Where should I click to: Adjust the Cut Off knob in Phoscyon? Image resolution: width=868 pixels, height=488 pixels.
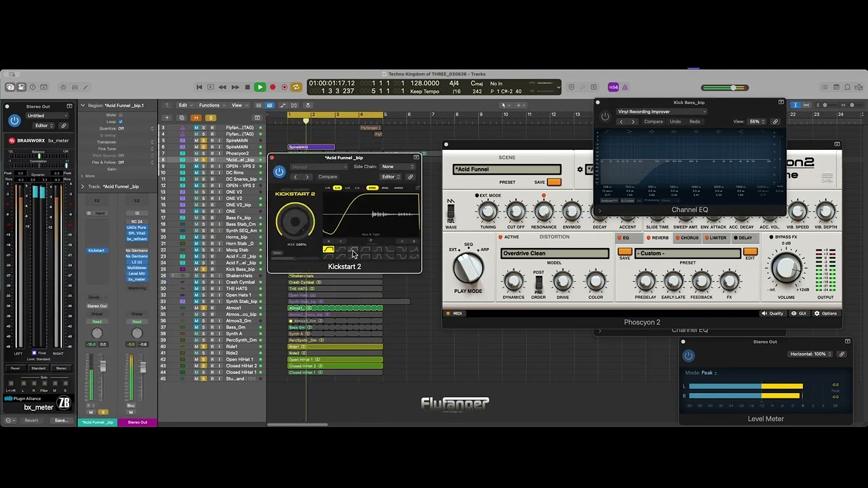coord(516,212)
